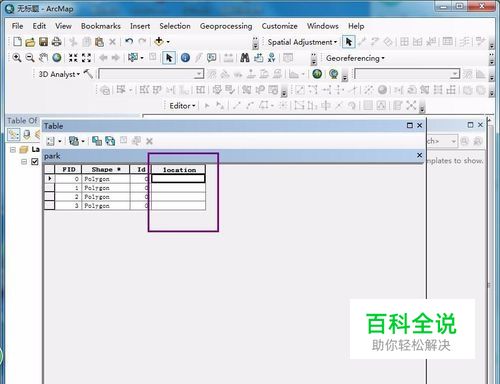Launch ArcGlobe green globe icon
The width and height of the screenshot is (500, 384).
(x=317, y=74)
